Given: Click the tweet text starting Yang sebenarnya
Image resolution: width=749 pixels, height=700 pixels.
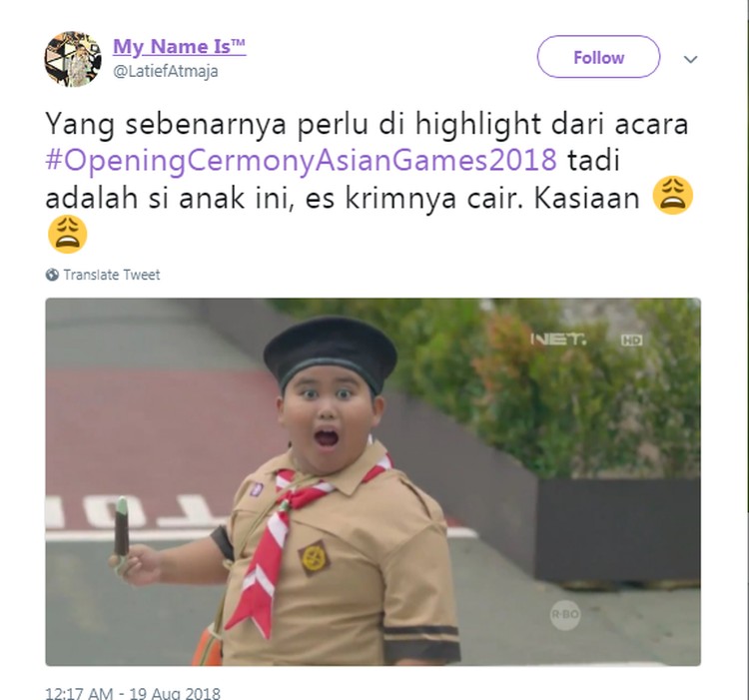Looking at the screenshot, I should [369, 180].
